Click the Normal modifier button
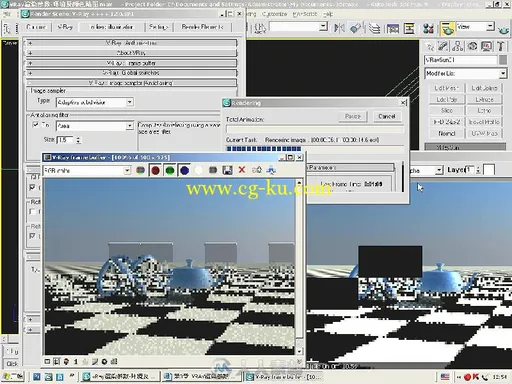 446,133
